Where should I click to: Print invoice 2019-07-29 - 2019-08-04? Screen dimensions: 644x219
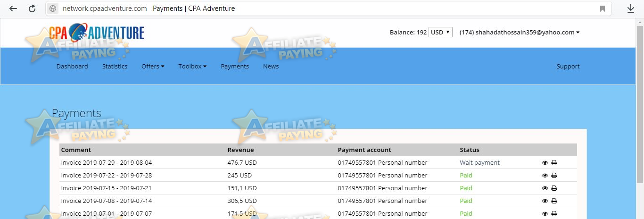pos(554,163)
